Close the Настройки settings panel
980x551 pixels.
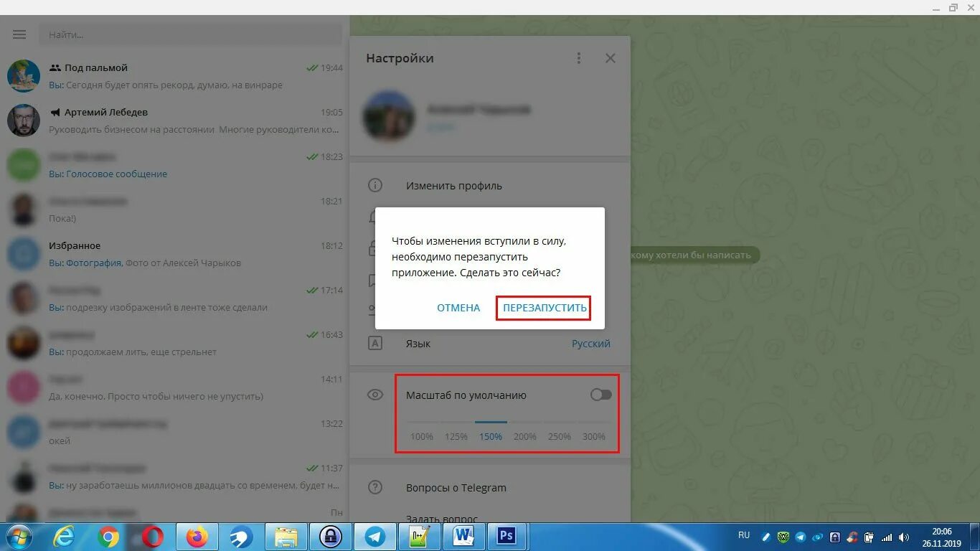611,58
